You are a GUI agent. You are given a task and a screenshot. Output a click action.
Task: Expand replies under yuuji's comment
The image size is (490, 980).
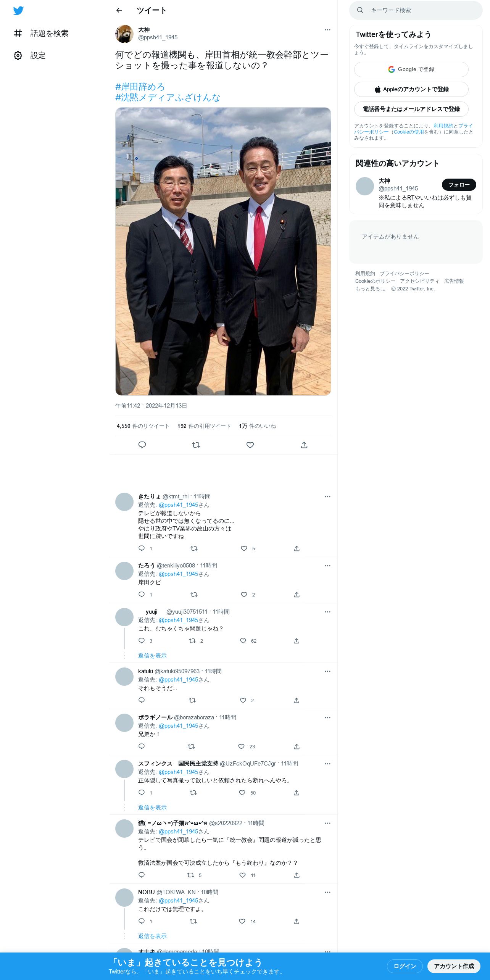pyautogui.click(x=152, y=656)
